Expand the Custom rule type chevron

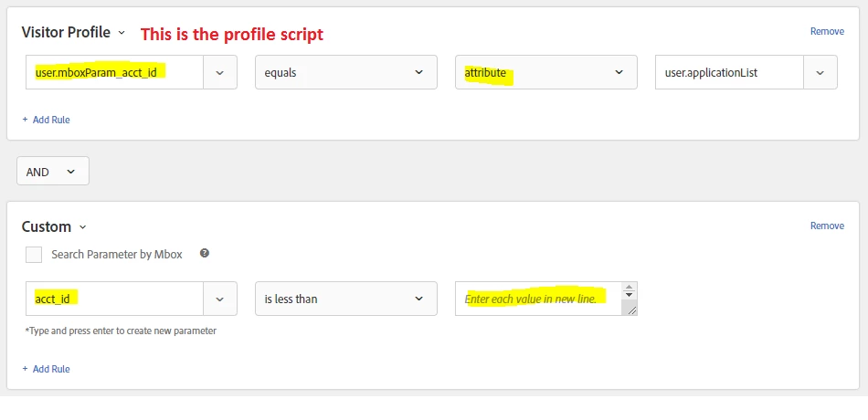[x=83, y=226]
